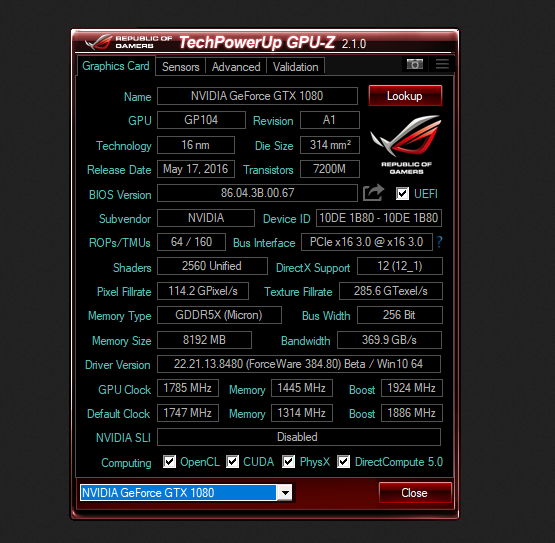Click the Memory Type field GDDR5X (Micron)

(x=219, y=315)
